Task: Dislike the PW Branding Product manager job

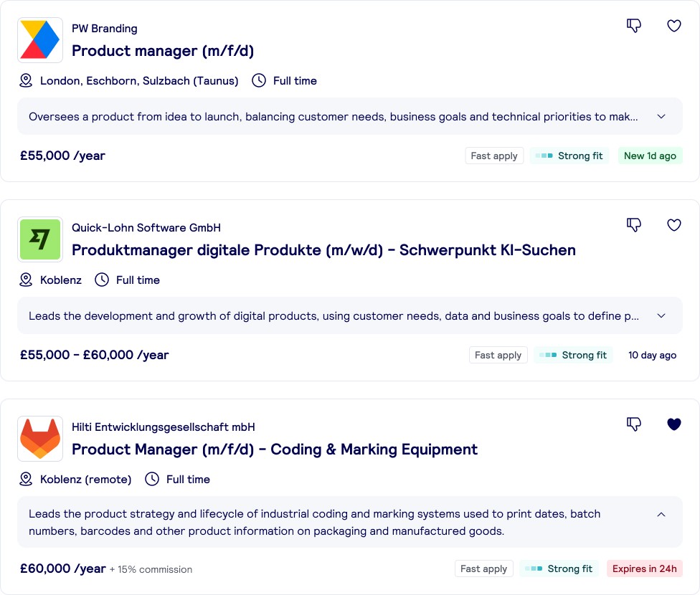Action: 634,26
